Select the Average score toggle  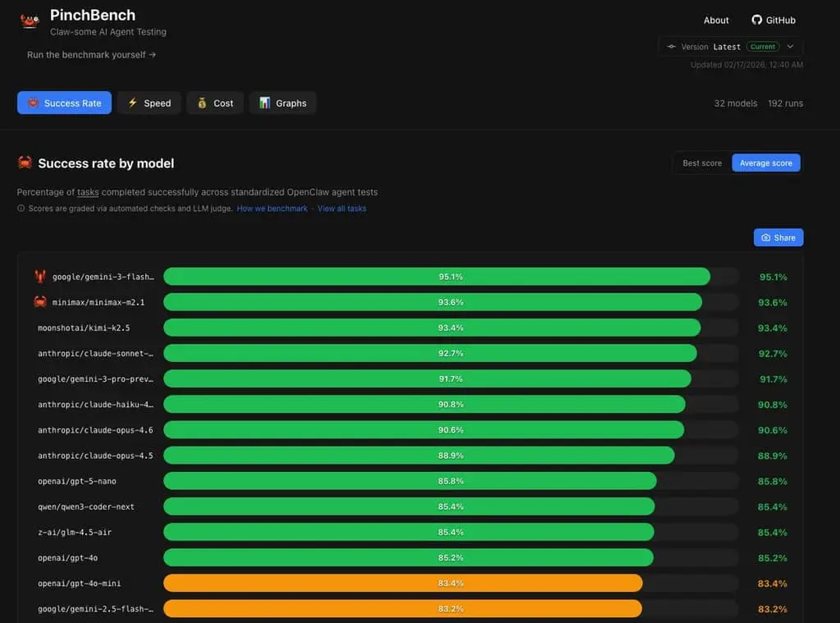[765, 163]
